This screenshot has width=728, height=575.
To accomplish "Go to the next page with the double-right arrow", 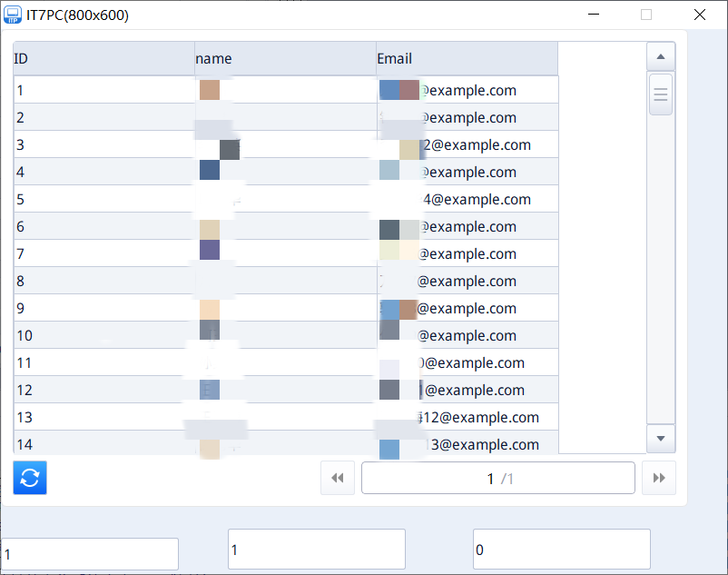I will click(659, 478).
